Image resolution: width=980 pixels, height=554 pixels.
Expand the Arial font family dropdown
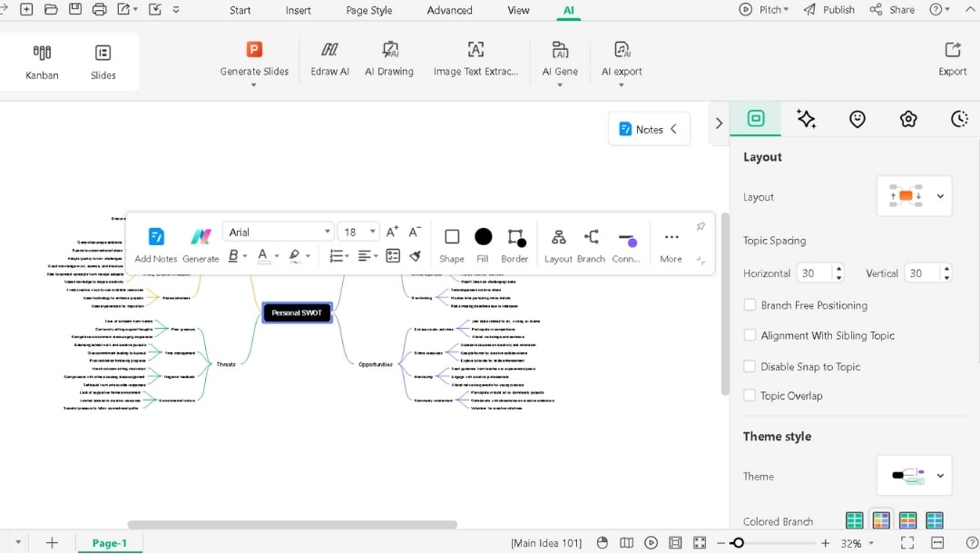pyautogui.click(x=327, y=231)
